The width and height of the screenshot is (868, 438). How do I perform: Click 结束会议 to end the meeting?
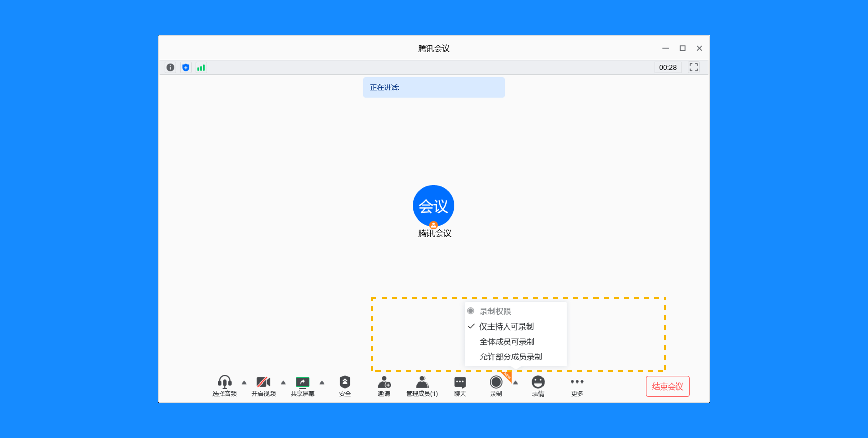coord(668,387)
